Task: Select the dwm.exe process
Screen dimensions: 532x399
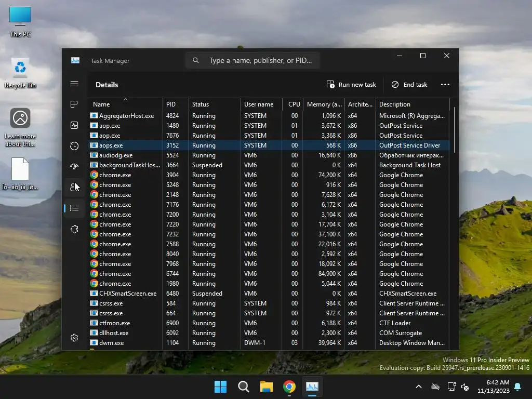Action: tap(270, 343)
